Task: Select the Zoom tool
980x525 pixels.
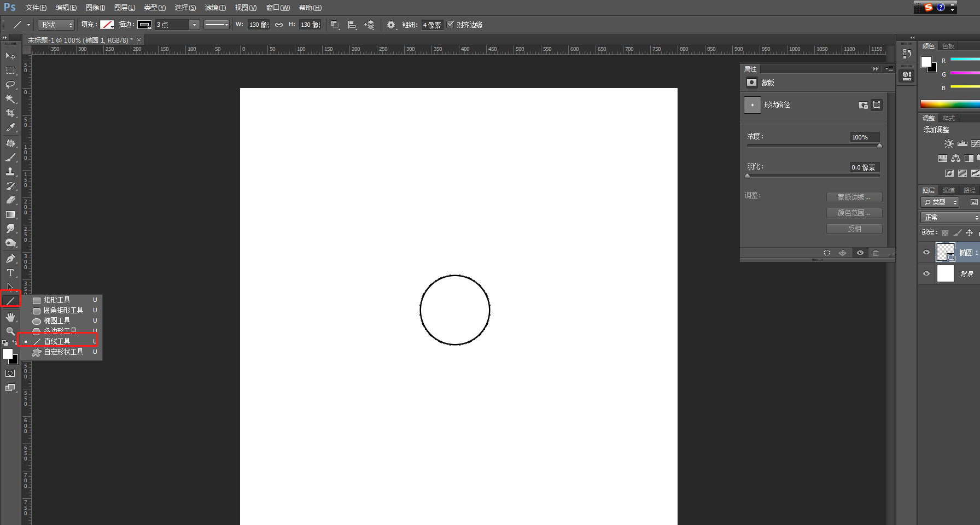Action: (10, 331)
